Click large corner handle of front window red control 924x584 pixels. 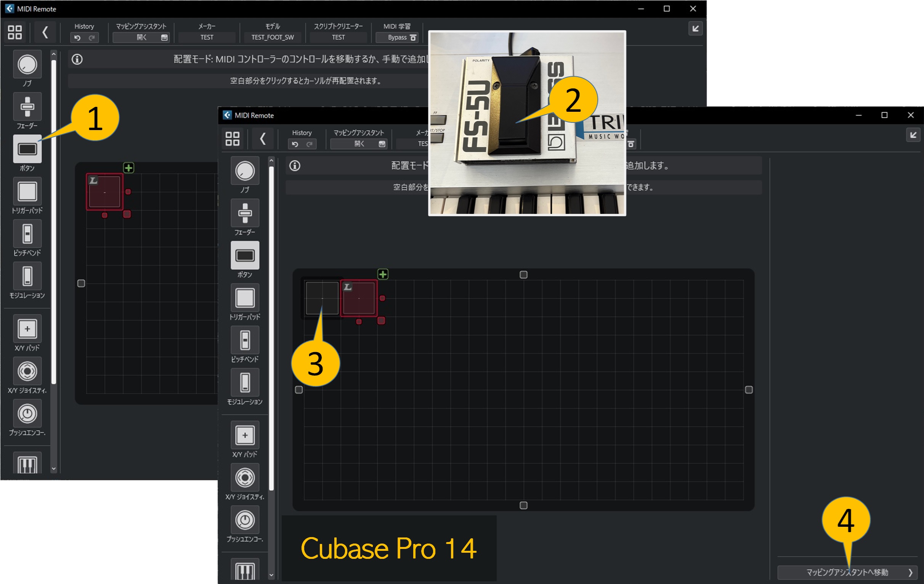381,320
